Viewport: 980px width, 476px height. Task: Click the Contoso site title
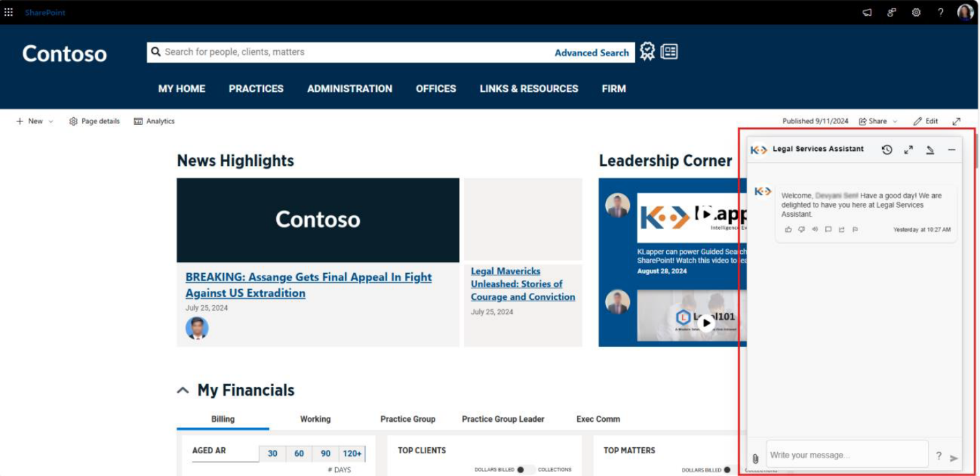click(x=64, y=54)
